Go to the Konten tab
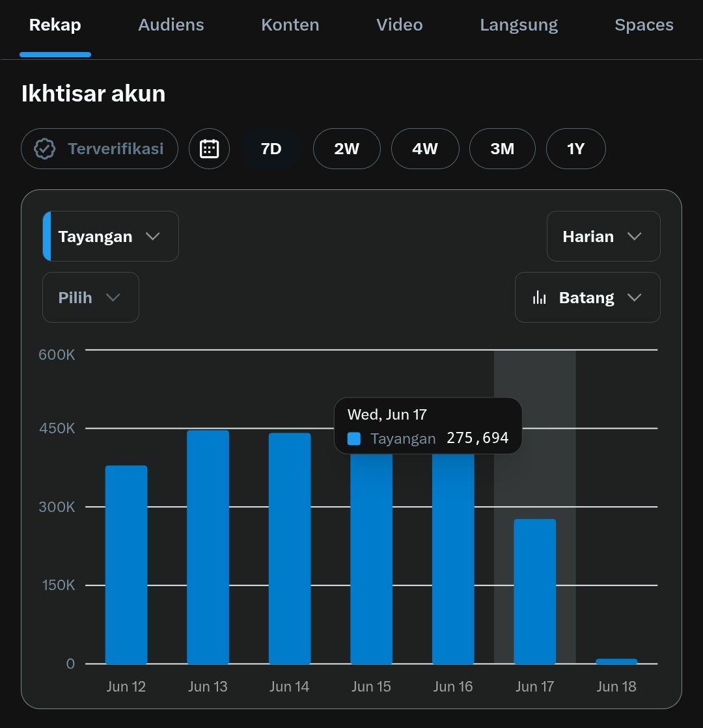Image resolution: width=703 pixels, height=728 pixels. coord(290,25)
